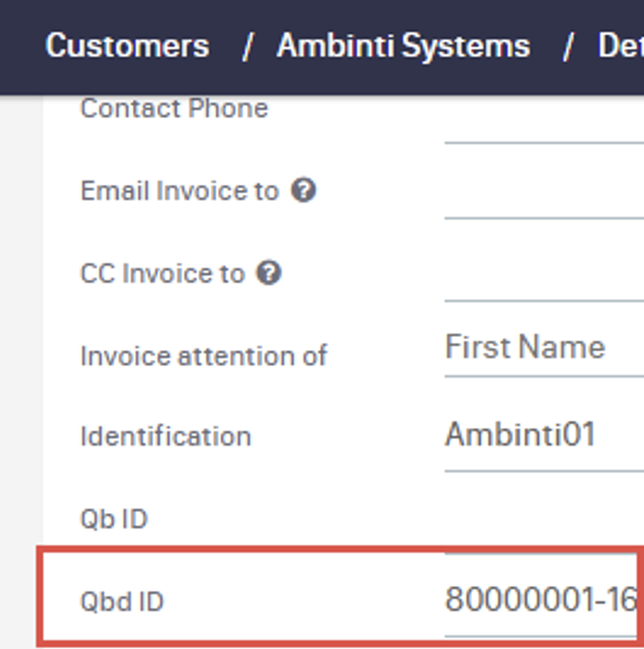Click the Qbd ID field with 80000001-16
Image resolution: width=644 pixels, height=649 pixels.
pyautogui.click(x=541, y=600)
